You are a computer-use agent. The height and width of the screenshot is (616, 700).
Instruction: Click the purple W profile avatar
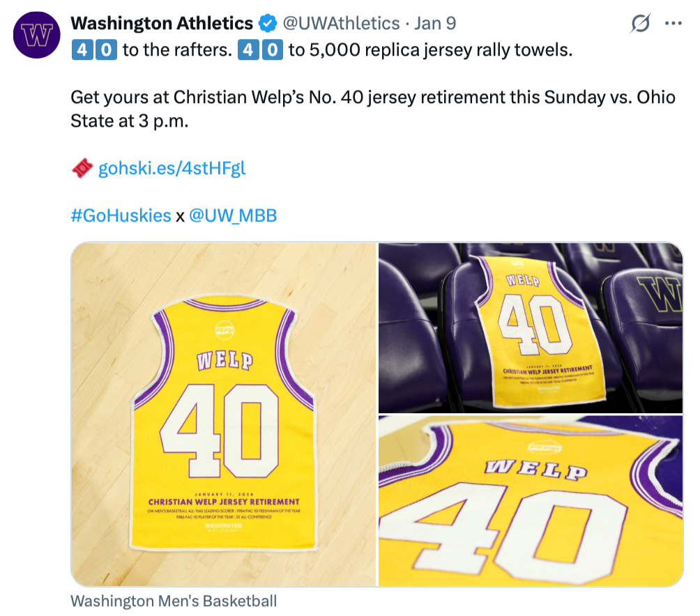[35, 35]
